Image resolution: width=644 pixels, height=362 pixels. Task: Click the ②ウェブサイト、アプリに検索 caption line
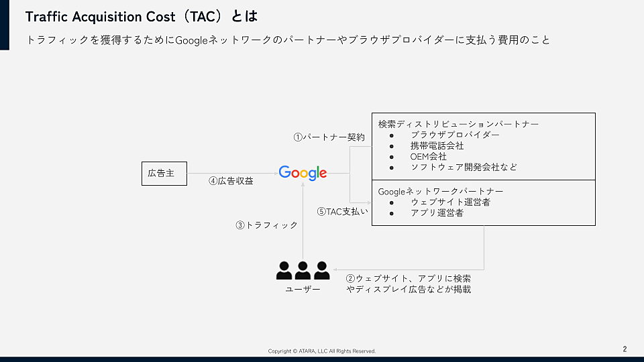(409, 278)
